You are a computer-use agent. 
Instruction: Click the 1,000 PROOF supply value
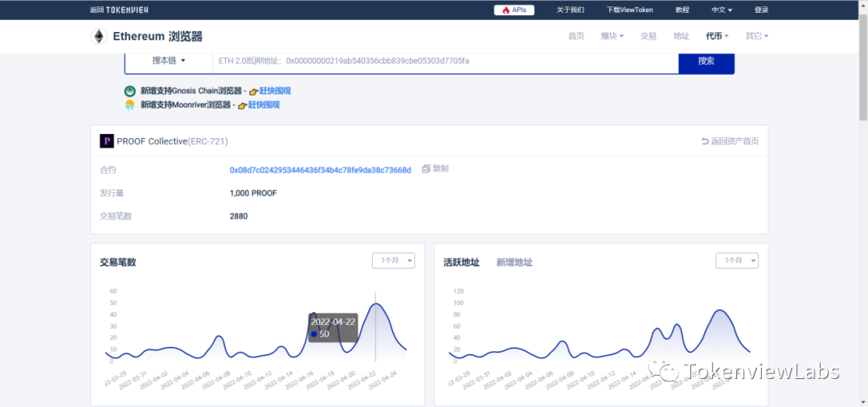click(253, 193)
